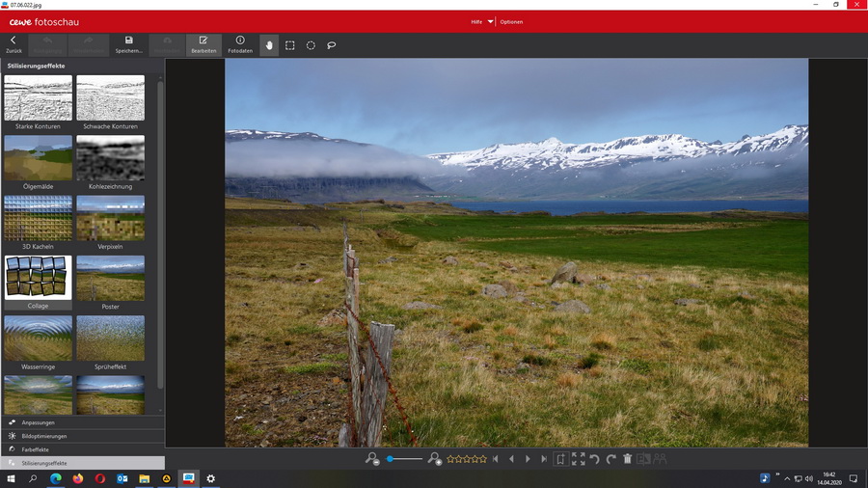Pick the elliptical selection tool
The height and width of the screenshot is (488, 868).
311,45
